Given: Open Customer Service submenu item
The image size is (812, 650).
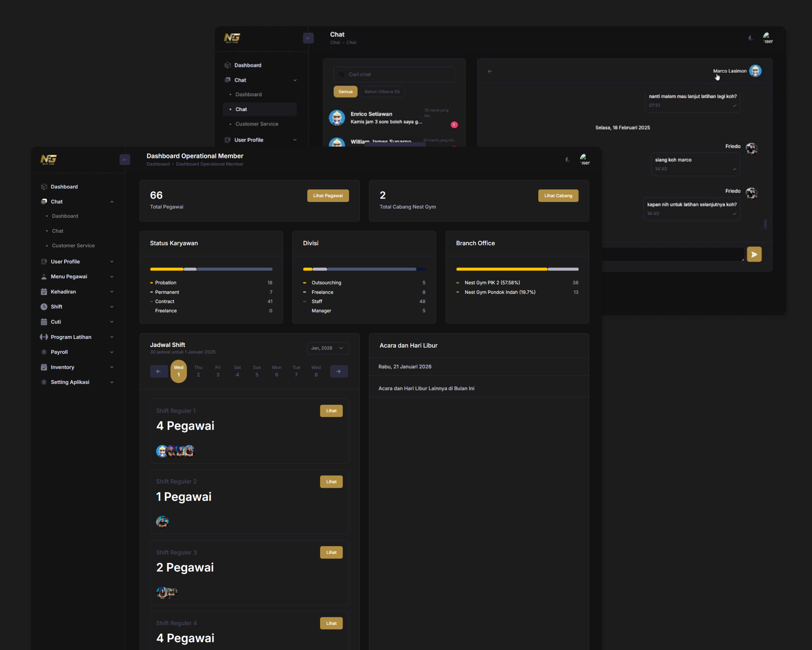Looking at the screenshot, I should (73, 245).
